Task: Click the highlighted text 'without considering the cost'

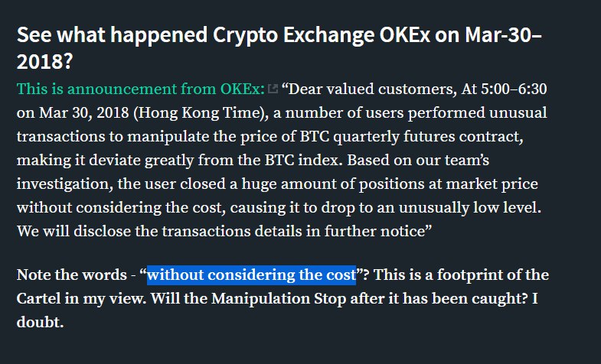Action: pos(251,275)
